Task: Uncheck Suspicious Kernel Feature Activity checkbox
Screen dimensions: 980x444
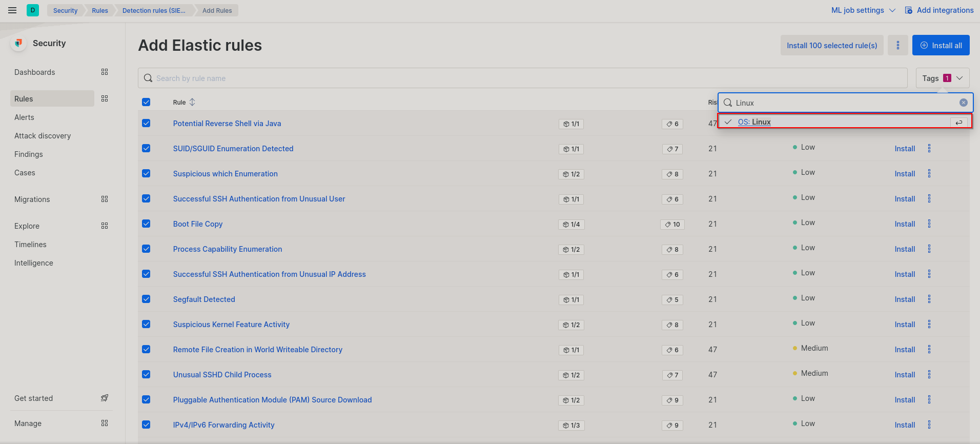Action: [x=146, y=324]
